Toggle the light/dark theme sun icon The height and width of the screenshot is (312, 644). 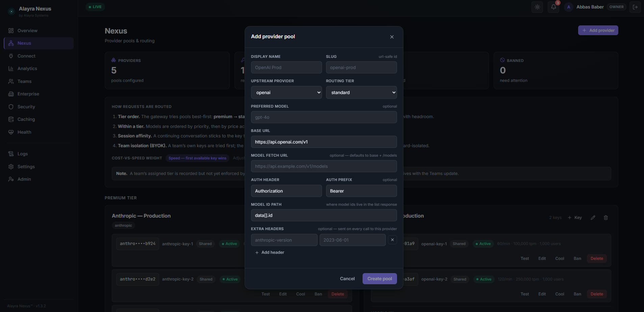(x=537, y=7)
